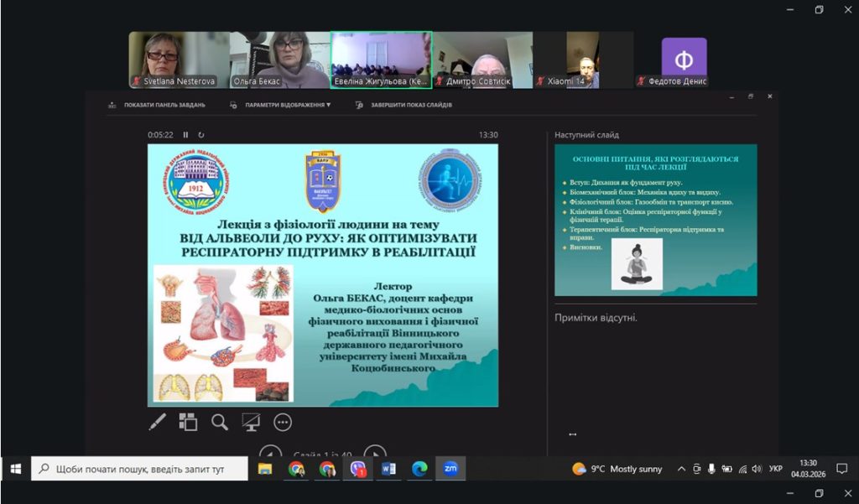Pause the presentation timer
Image resolution: width=859 pixels, height=504 pixels.
tap(186, 135)
